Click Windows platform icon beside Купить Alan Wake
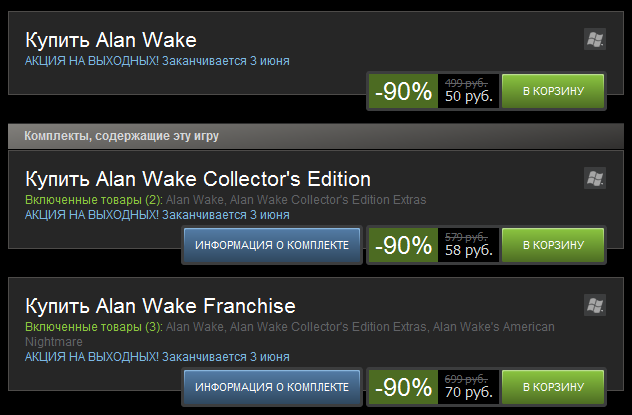The width and height of the screenshot is (632, 415). coord(595,39)
